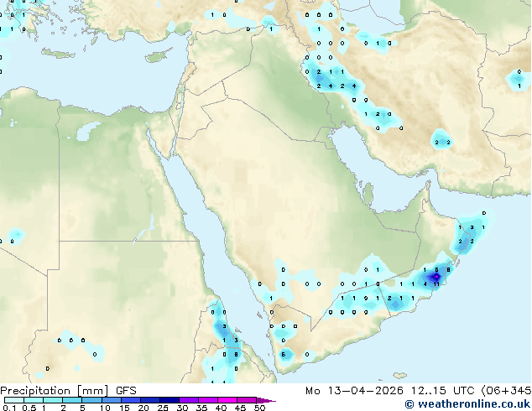Image resolution: width=532 pixels, height=411 pixels.
Task: Click the 40–45 mm magenta legend swatch
Action: point(227,400)
